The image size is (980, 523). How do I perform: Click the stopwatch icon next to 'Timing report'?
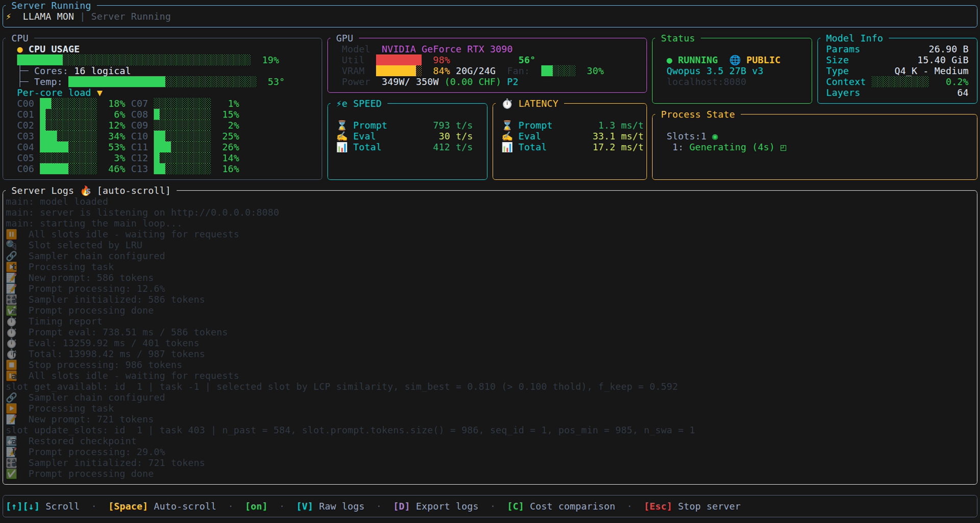pos(11,321)
